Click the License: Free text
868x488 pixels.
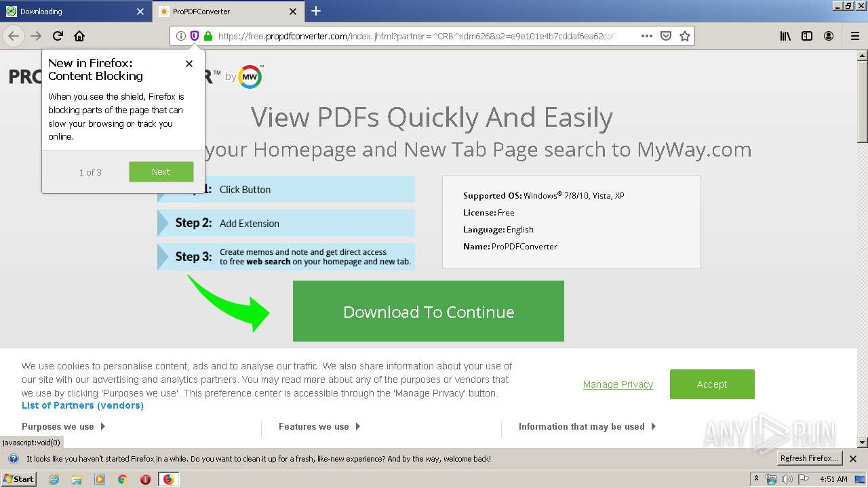point(489,213)
